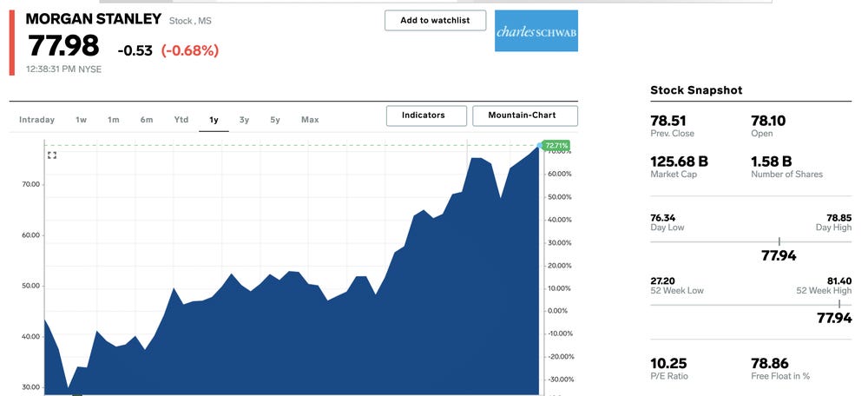Click the 10.25 P/E Ratio value
The width and height of the screenshot is (868, 396).
(x=668, y=363)
